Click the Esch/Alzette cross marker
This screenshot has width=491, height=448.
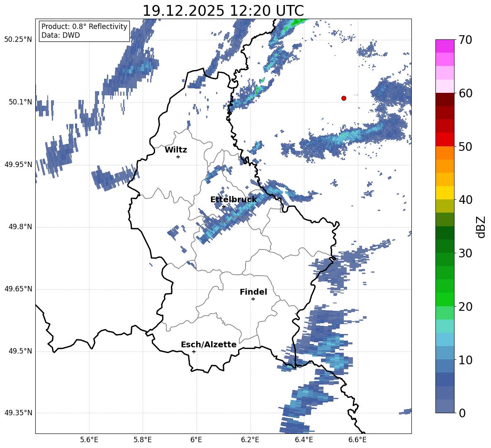[194, 351]
